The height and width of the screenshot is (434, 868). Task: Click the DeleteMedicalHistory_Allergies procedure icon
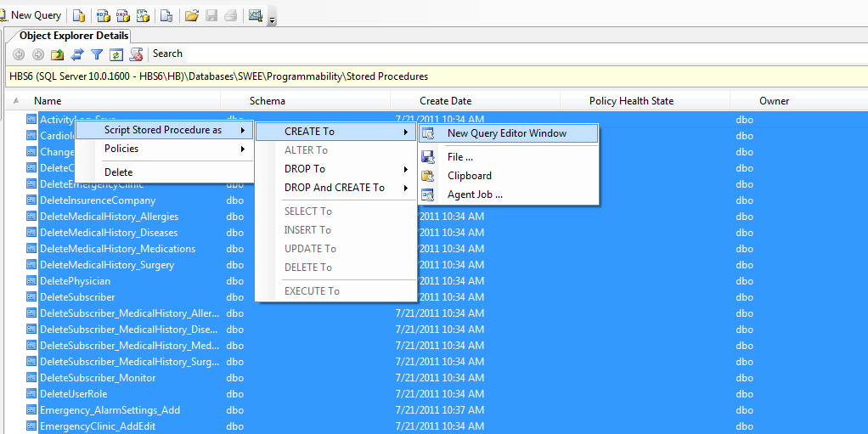[31, 217]
